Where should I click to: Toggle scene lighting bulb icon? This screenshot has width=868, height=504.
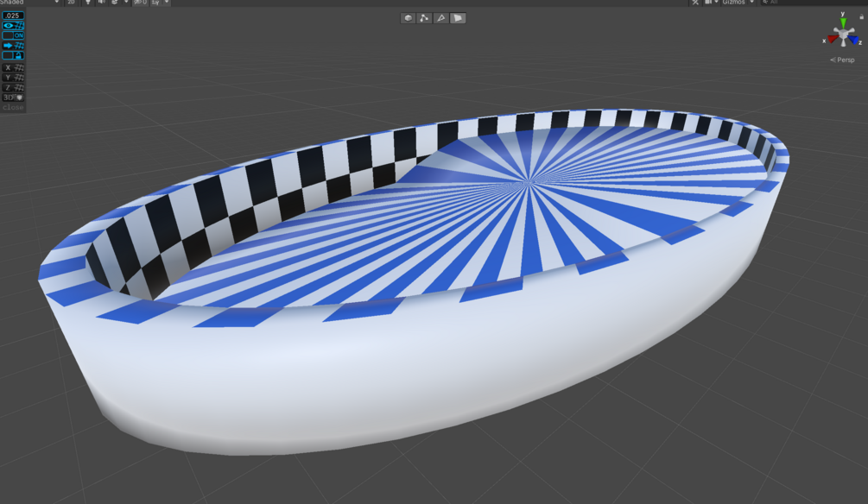pyautogui.click(x=87, y=3)
